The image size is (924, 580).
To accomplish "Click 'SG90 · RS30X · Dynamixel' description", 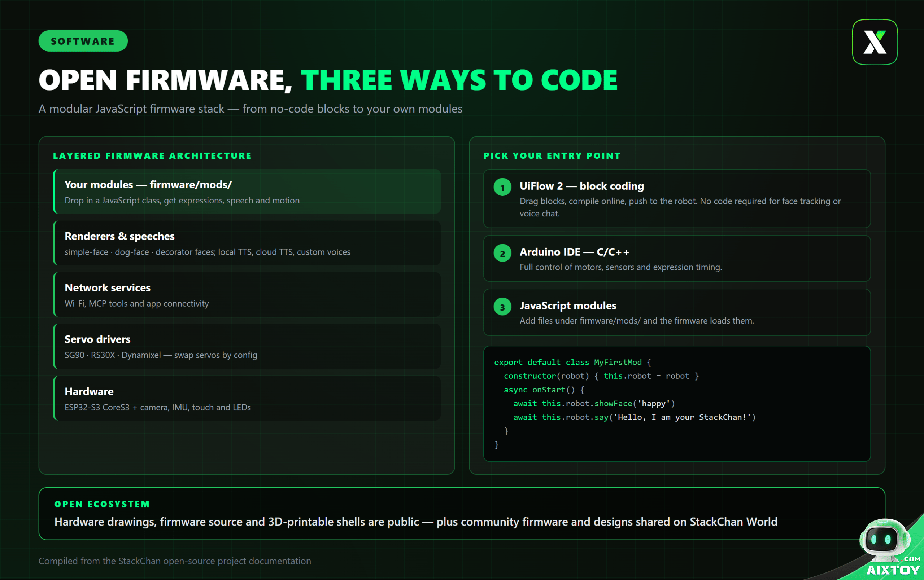I will [x=161, y=355].
